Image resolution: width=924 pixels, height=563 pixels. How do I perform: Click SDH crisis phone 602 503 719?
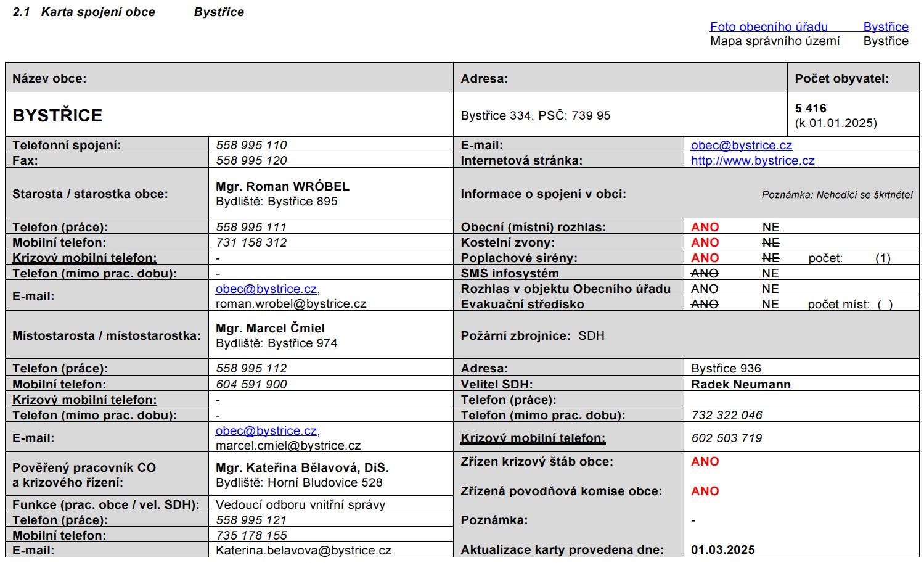point(726,438)
